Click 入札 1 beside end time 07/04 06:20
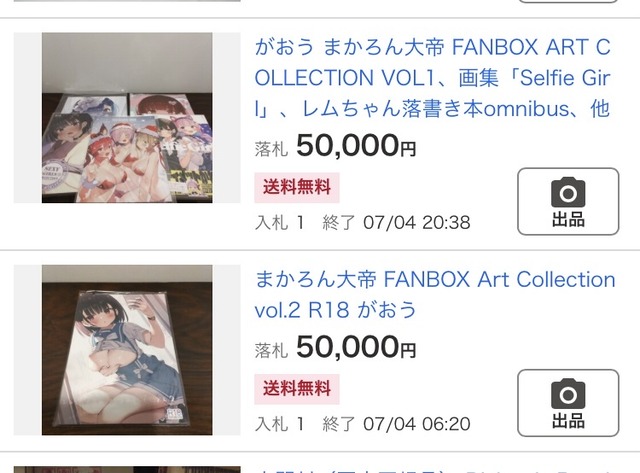Viewport: 640px width, 473px height. [280, 424]
